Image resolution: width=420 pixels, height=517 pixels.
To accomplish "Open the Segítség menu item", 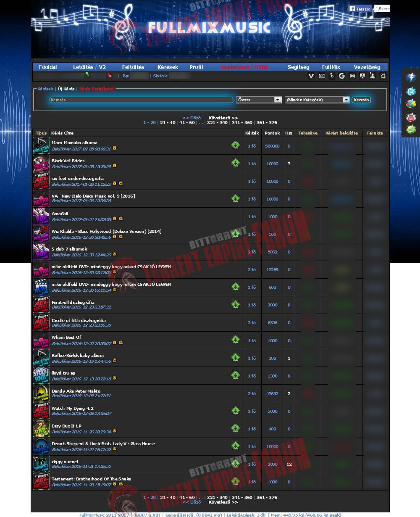I will click(x=299, y=67).
